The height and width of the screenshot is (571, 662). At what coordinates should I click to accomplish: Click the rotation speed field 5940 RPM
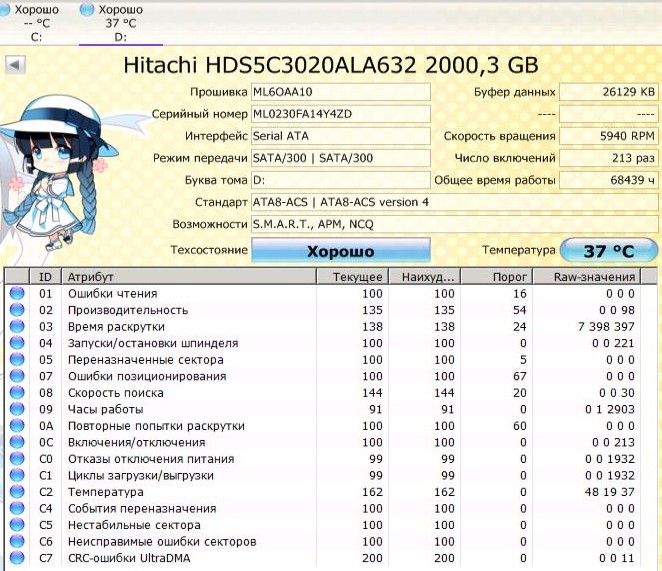(x=608, y=136)
